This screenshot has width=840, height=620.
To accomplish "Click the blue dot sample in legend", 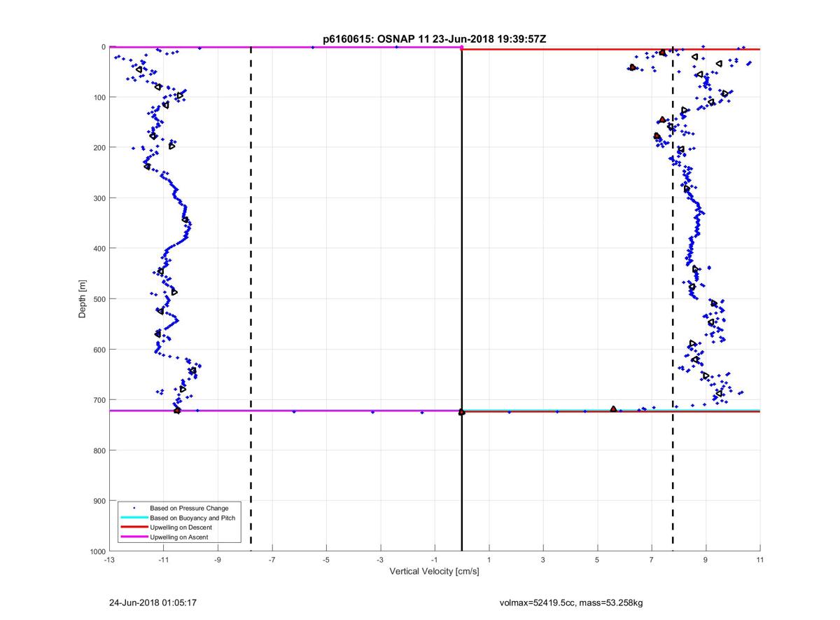I will (134, 508).
